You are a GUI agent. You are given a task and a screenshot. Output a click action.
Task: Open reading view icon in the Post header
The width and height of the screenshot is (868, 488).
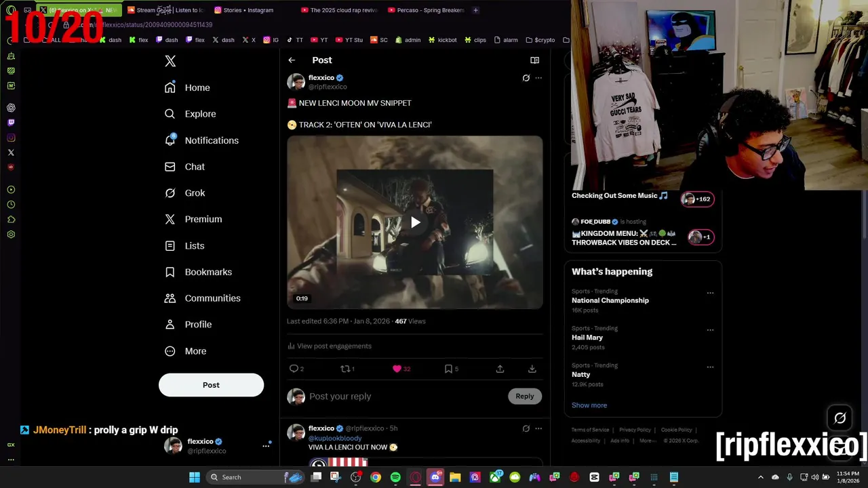click(x=534, y=60)
